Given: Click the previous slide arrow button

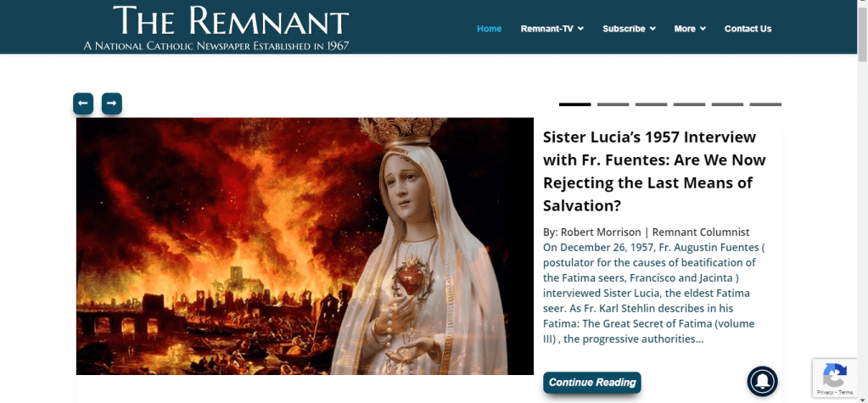Looking at the screenshot, I should coord(83,104).
